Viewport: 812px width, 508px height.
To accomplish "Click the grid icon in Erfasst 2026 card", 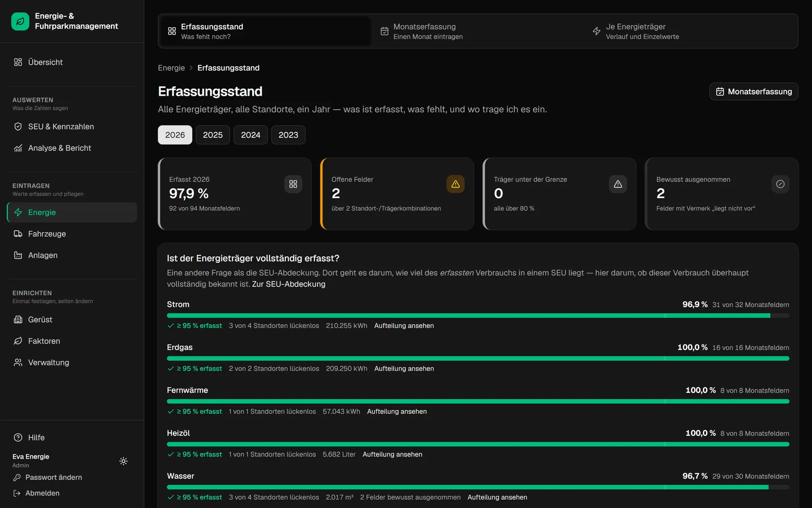I will coord(293,184).
